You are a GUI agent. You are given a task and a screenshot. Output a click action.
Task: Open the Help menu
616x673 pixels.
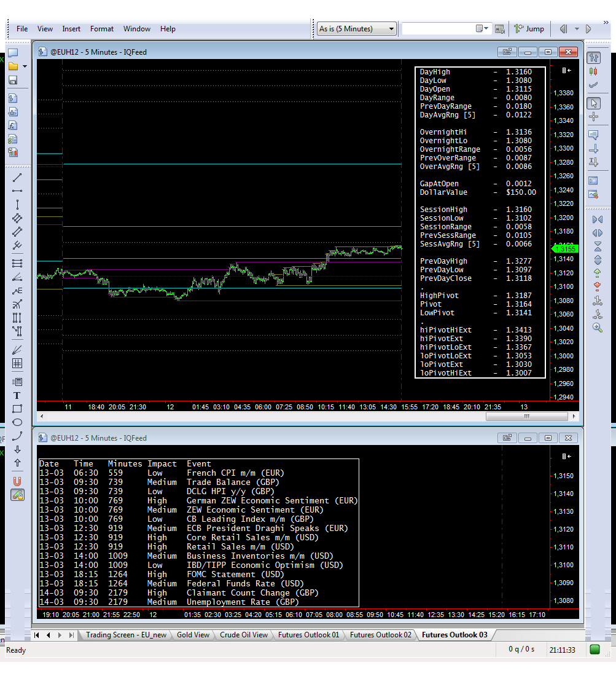tap(168, 29)
